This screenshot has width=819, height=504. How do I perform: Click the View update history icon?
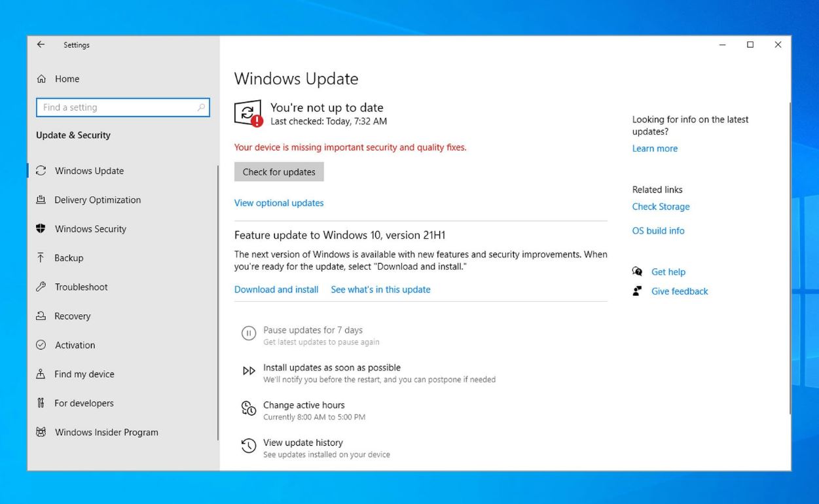click(249, 446)
